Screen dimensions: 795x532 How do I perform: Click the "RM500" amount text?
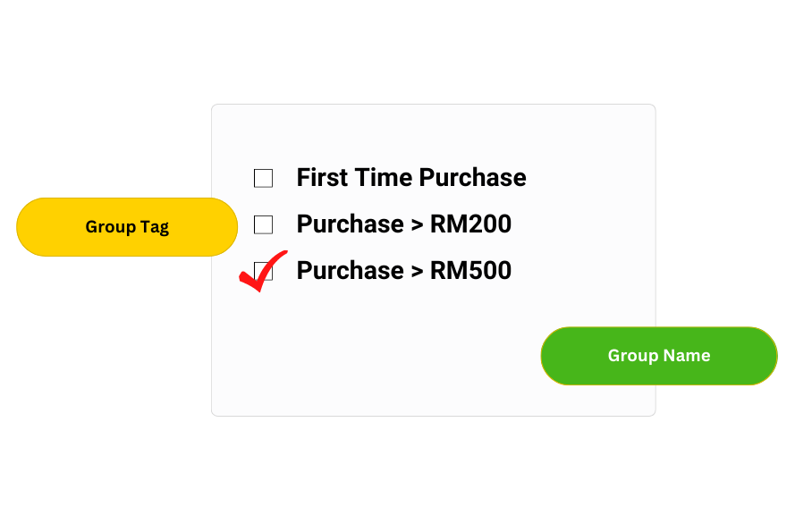tap(470, 271)
